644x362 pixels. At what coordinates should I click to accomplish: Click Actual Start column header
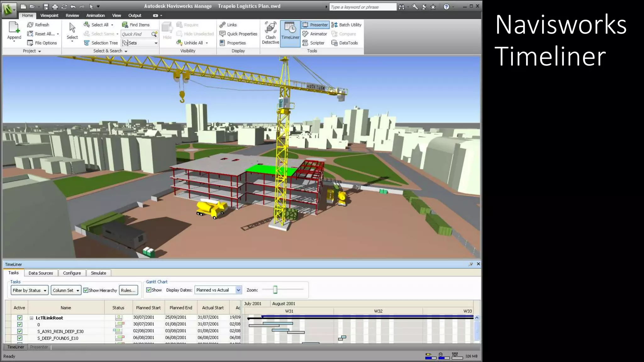[213, 308]
